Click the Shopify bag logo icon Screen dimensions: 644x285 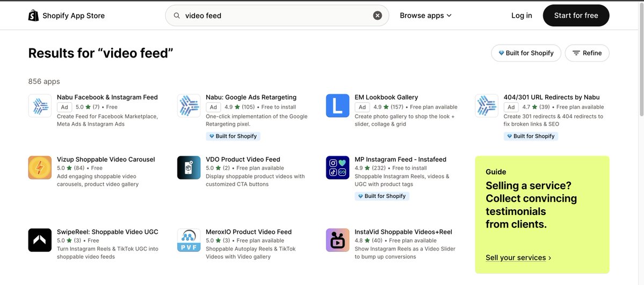pyautogui.click(x=33, y=16)
